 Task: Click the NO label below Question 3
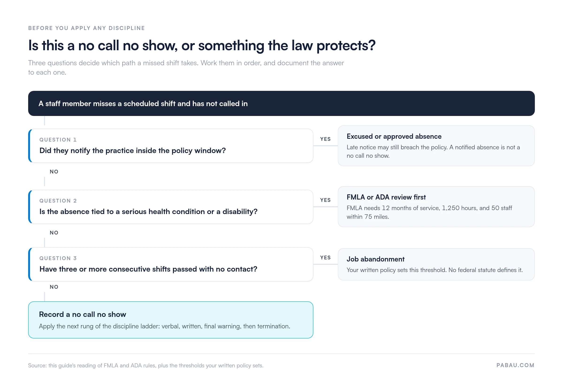54,287
